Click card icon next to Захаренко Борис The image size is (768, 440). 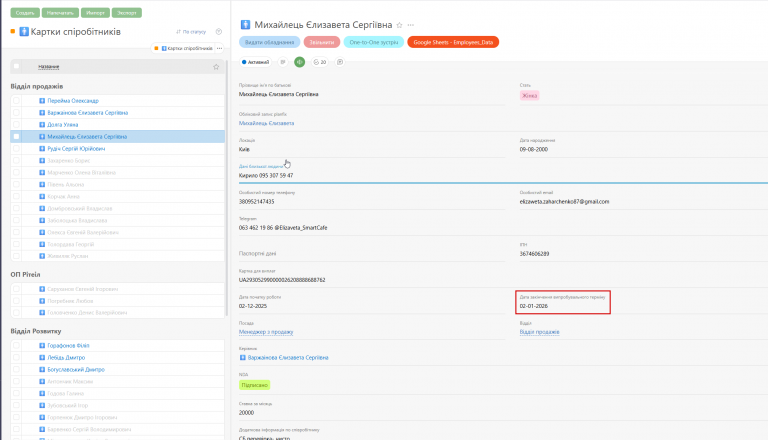point(42,161)
